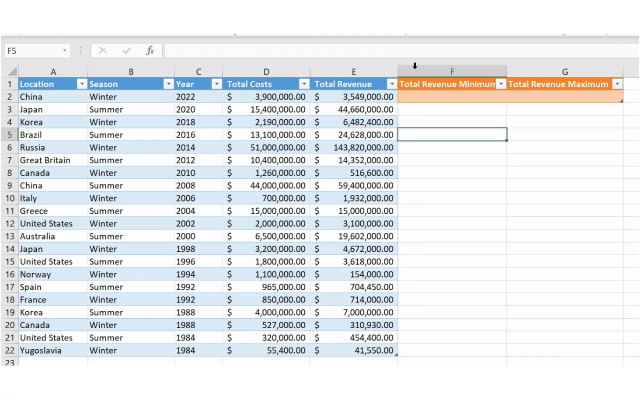This screenshot has width=640, height=400.
Task: Select the cell containing Italy
Action: point(53,198)
